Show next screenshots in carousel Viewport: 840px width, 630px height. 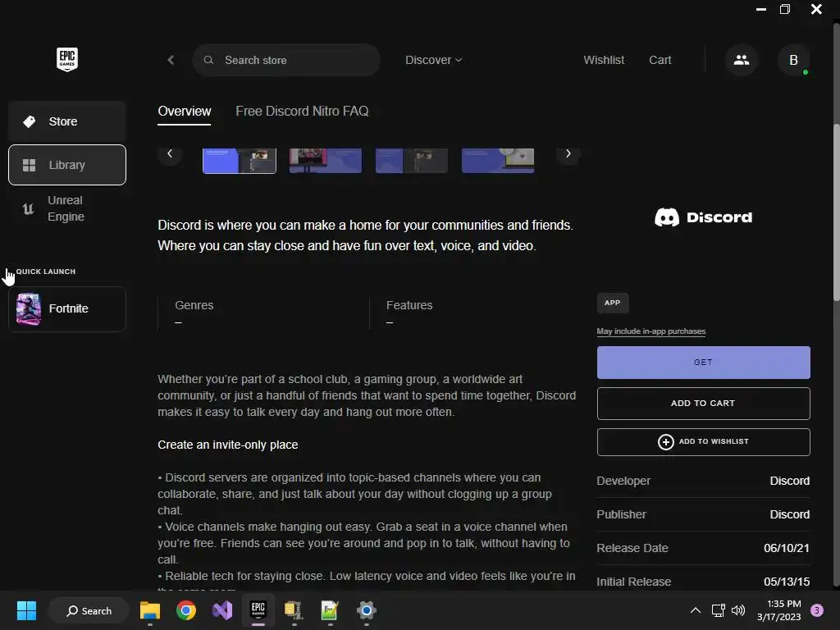coord(568,153)
